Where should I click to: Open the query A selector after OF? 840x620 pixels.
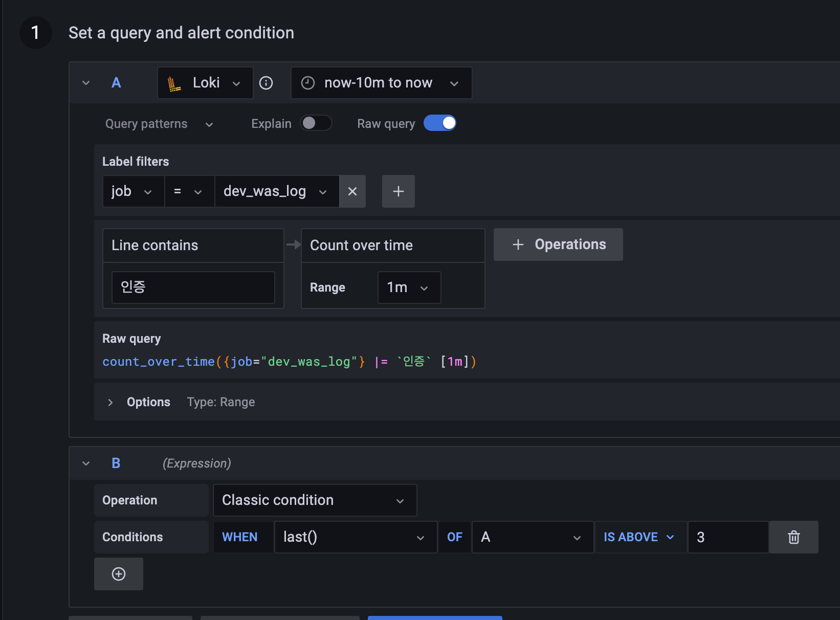pyautogui.click(x=533, y=537)
